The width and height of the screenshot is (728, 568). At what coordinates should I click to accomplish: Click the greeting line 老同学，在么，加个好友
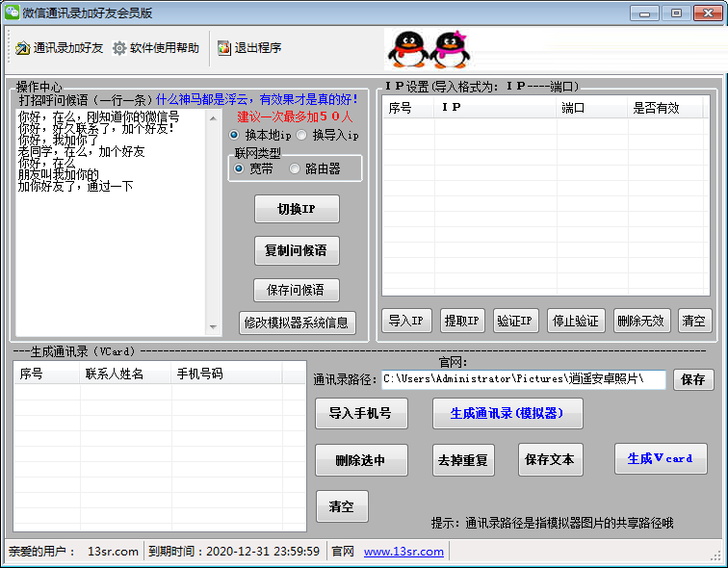tap(81, 151)
